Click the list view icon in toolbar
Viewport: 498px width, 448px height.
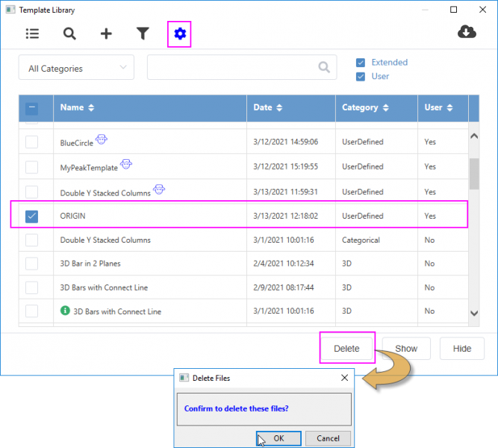tap(32, 34)
